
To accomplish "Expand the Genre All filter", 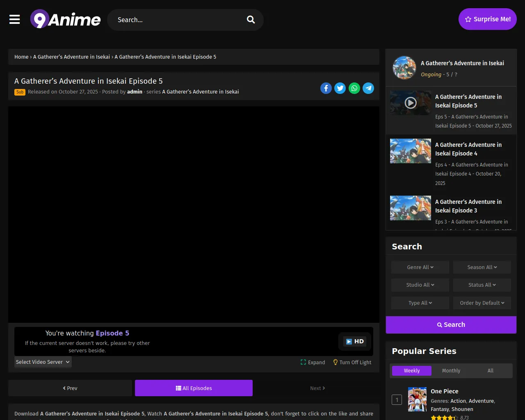I will click(420, 267).
